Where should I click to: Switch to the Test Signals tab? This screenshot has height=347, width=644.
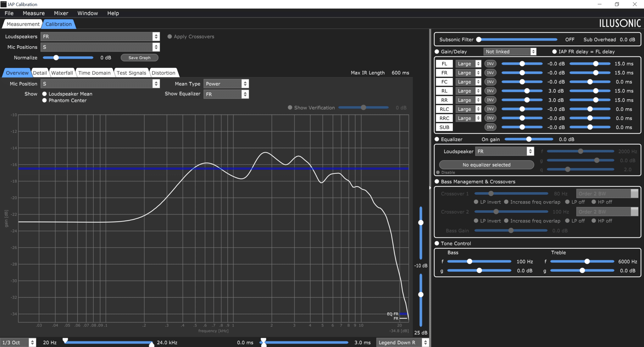(x=131, y=73)
